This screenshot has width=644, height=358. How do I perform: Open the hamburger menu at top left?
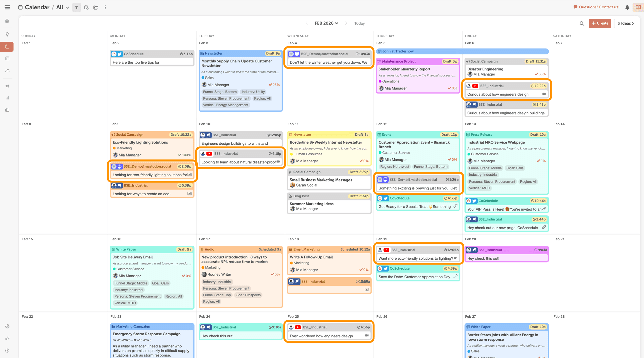pos(7,7)
